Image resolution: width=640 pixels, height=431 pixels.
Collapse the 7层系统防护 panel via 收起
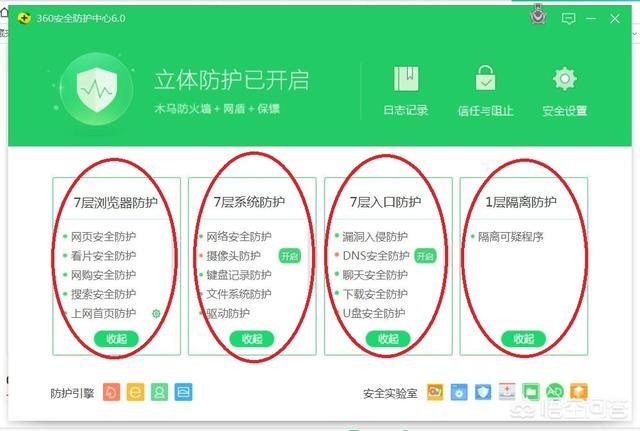[252, 339]
